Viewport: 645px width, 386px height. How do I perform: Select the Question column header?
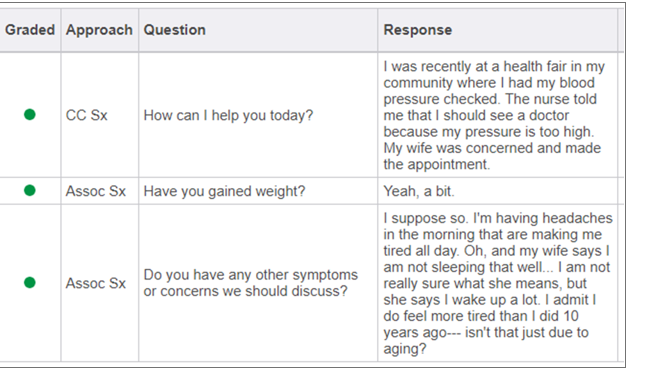coord(174,30)
